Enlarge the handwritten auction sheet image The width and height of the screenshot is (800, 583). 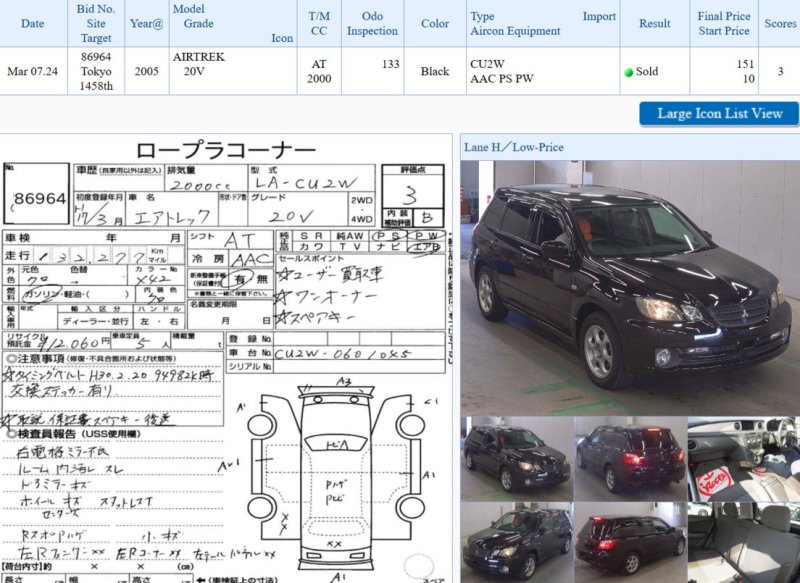pos(226,300)
